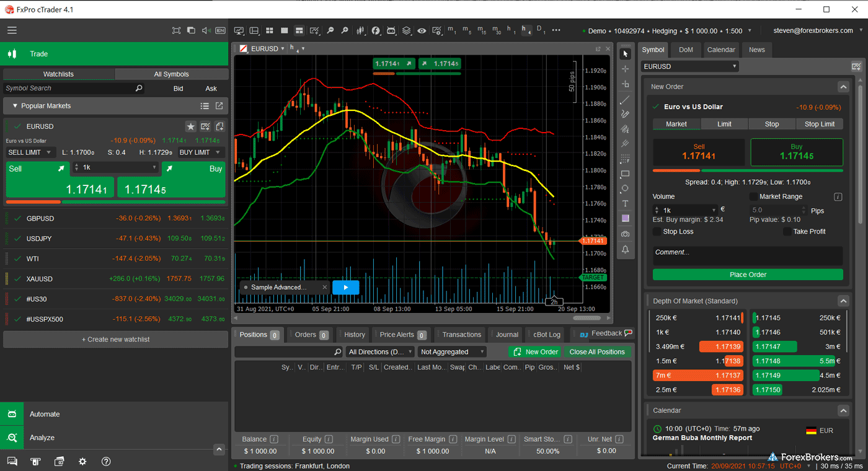Toggle the eye icon in chart toolbar
The width and height of the screenshot is (868, 471).
point(422,30)
